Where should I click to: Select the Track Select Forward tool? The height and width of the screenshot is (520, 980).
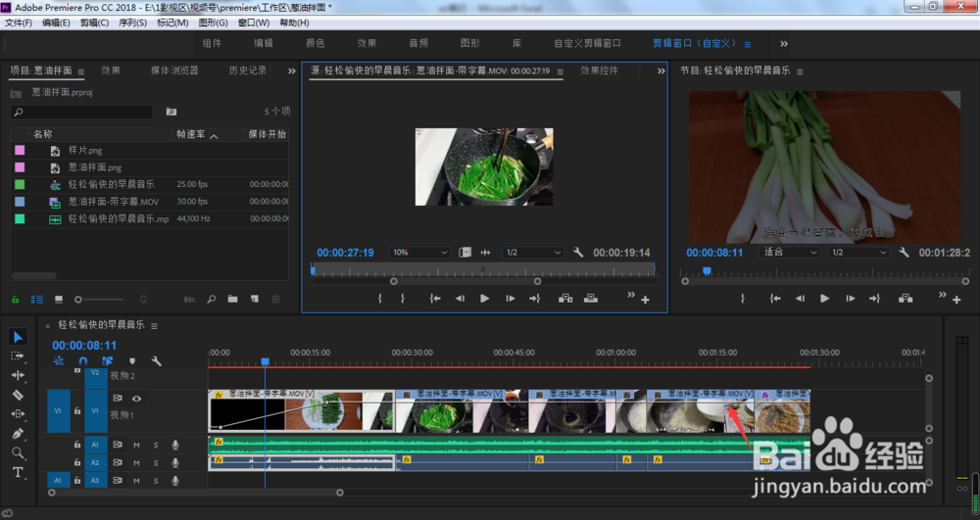(x=18, y=355)
